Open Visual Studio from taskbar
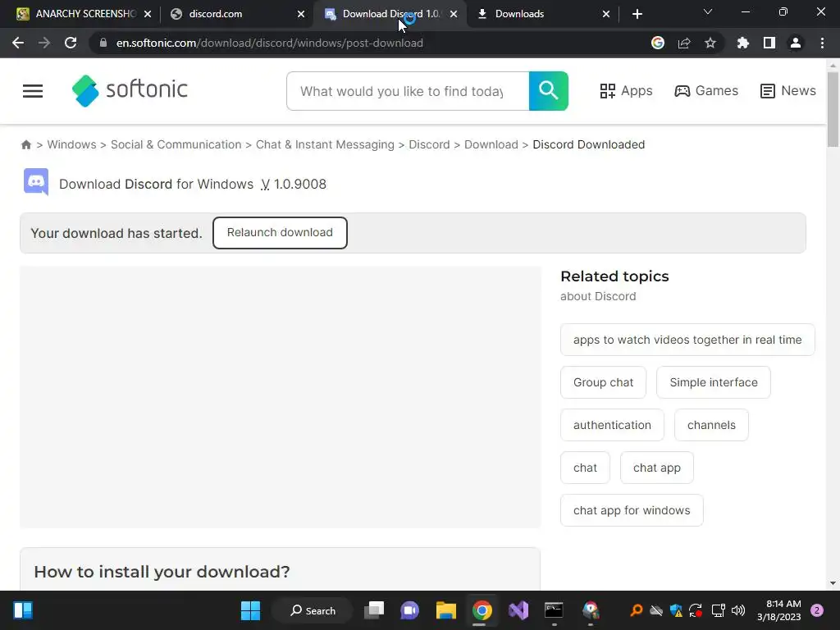Screen dimensions: 840x630 click(518, 610)
